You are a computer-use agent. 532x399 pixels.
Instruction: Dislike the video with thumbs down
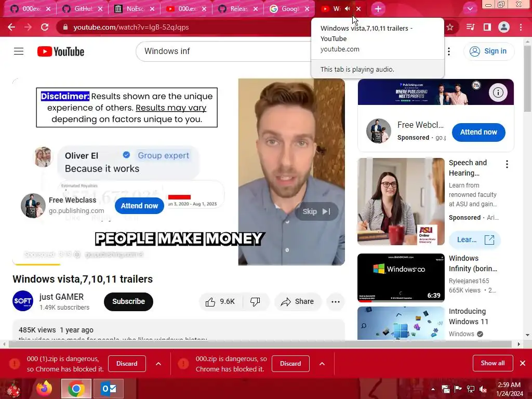coord(255,302)
